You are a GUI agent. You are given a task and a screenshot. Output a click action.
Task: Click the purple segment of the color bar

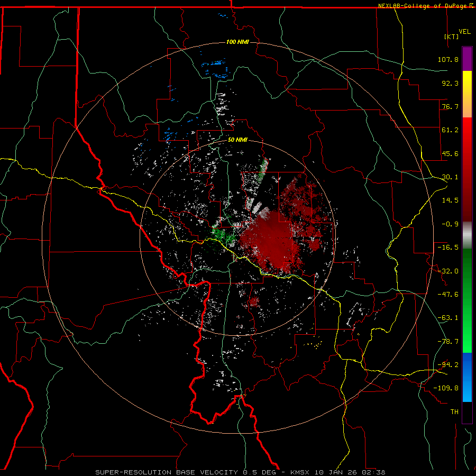point(467,59)
